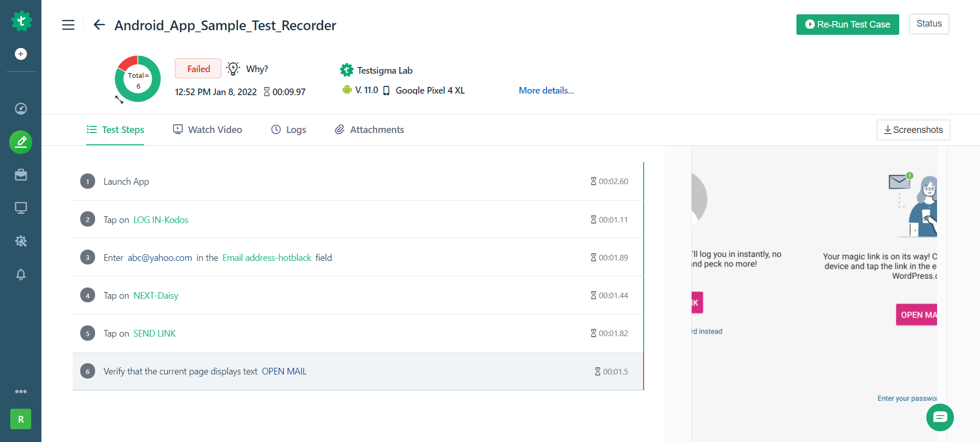Open the notifications bell icon
This screenshot has height=442, width=980.
click(21, 274)
